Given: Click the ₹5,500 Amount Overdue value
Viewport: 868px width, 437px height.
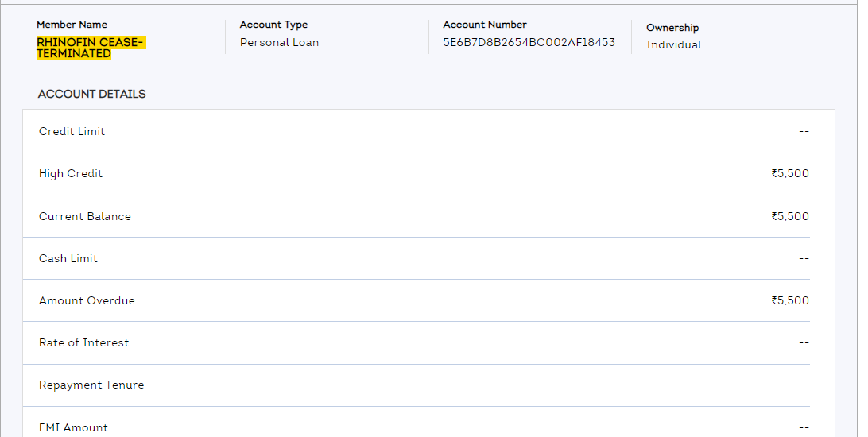Looking at the screenshot, I should pyautogui.click(x=789, y=300).
